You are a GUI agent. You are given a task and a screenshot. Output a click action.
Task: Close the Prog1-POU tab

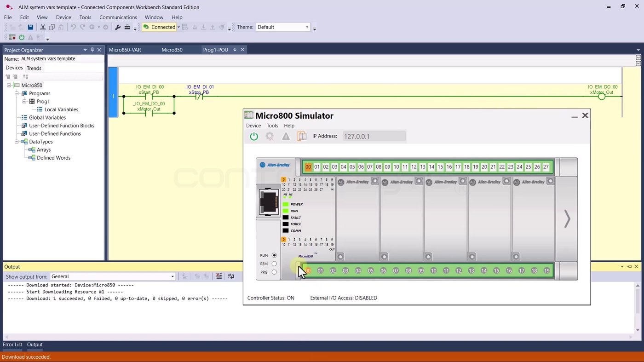click(242, 50)
